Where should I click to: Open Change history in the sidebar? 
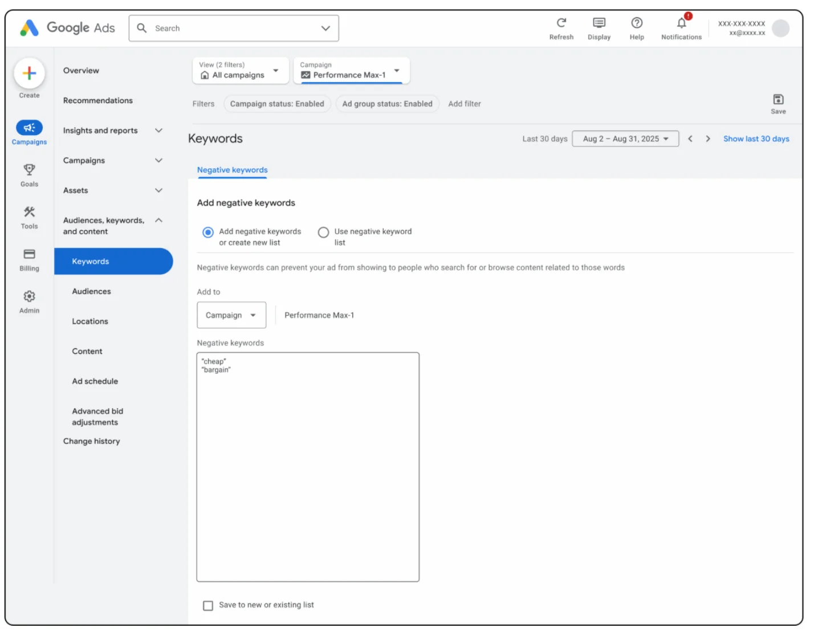(x=92, y=441)
